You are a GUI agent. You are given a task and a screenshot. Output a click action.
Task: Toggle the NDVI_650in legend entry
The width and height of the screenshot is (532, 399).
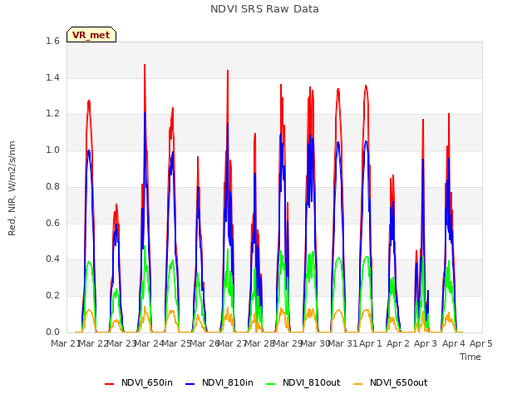(x=139, y=383)
